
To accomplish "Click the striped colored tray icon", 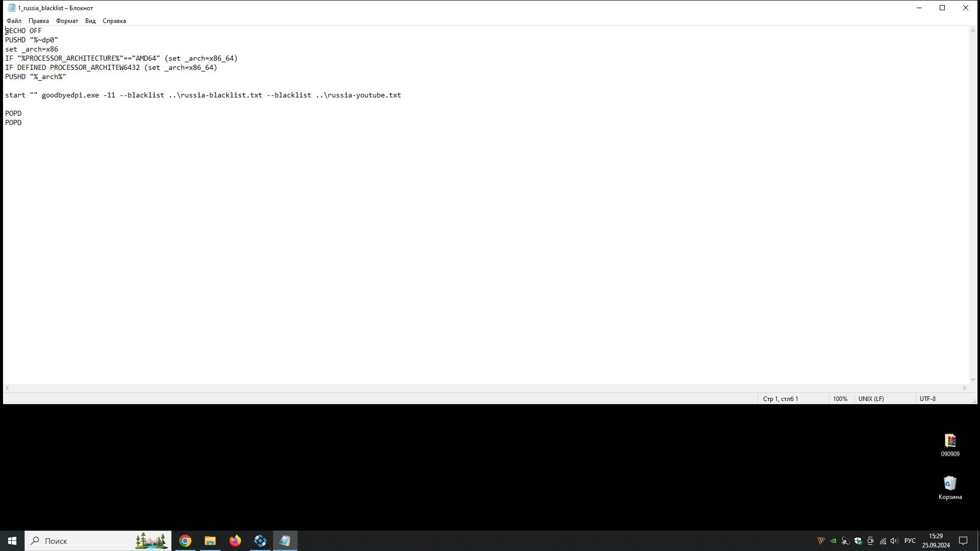I will 821,541.
